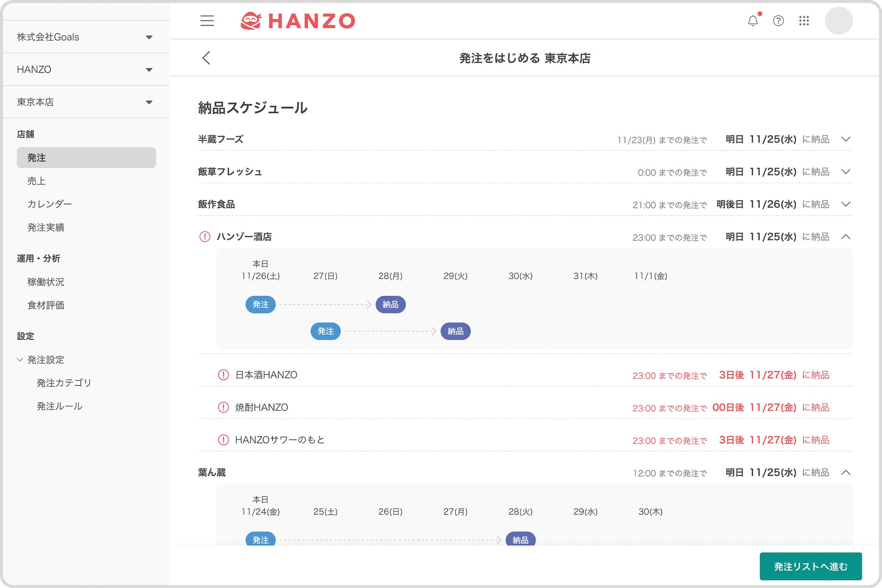
Task: Go to 発注ルール settings
Action: pos(59,406)
